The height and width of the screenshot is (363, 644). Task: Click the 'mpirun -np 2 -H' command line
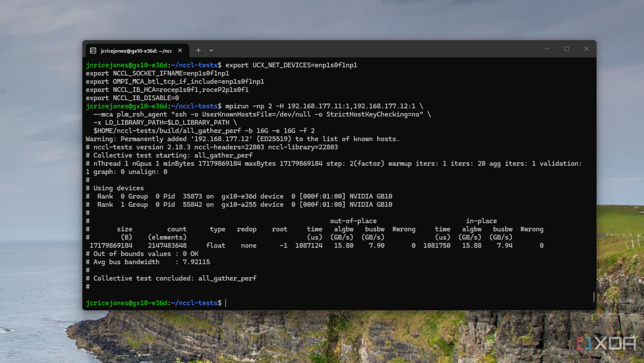pyautogui.click(x=324, y=106)
